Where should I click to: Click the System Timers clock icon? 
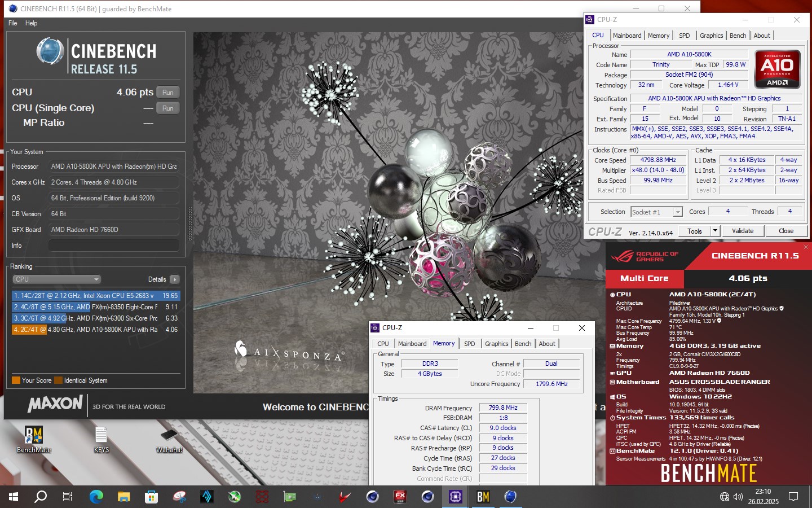612,418
